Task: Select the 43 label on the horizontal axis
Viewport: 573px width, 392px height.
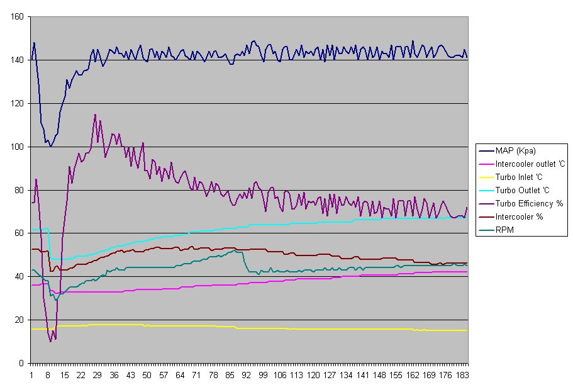Action: click(x=130, y=375)
